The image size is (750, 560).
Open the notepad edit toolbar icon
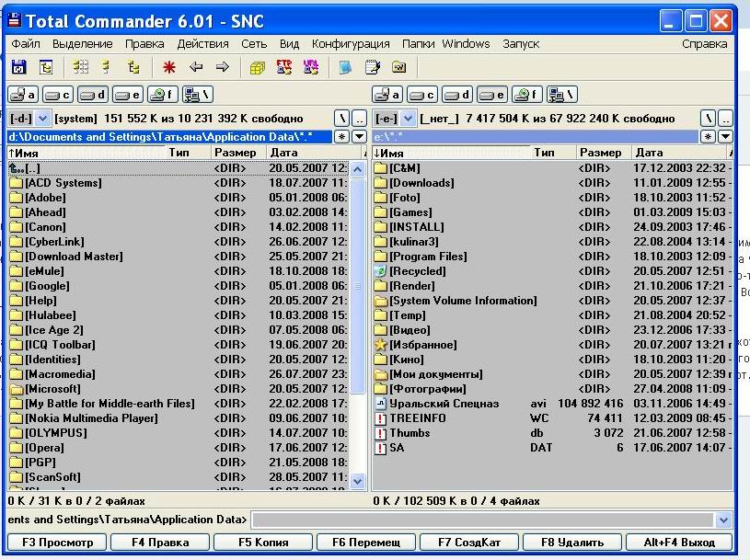[372, 67]
